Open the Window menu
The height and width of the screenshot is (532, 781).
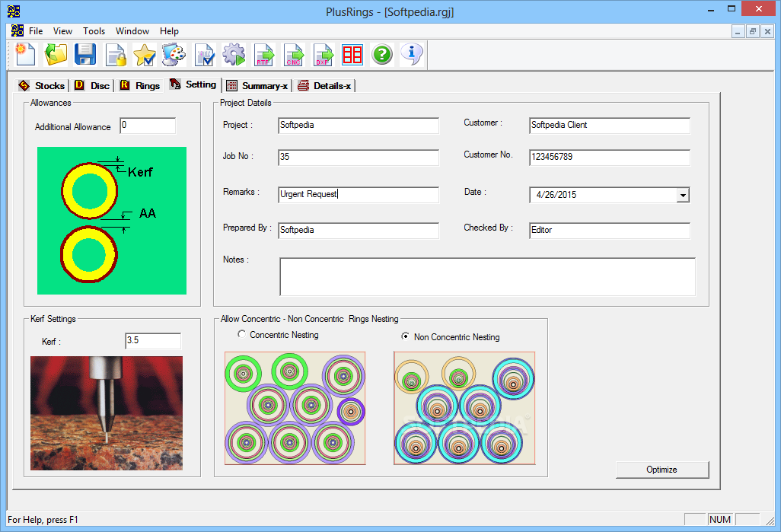coord(132,31)
